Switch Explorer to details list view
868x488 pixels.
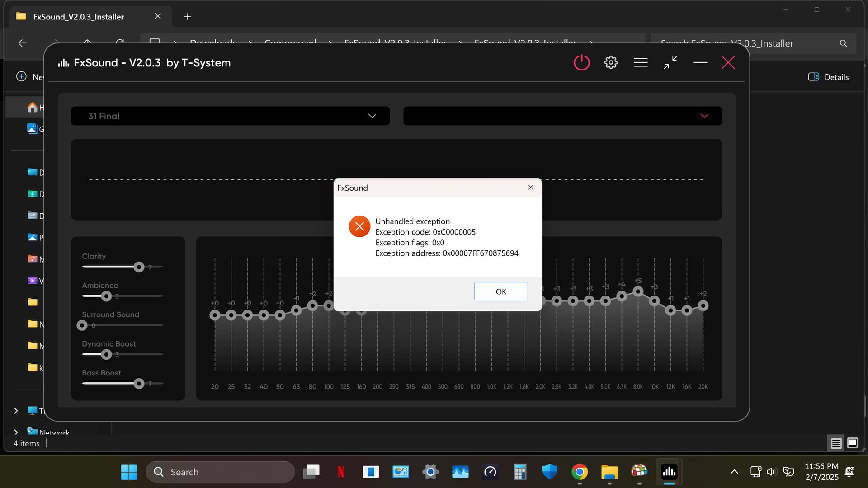coord(836,443)
